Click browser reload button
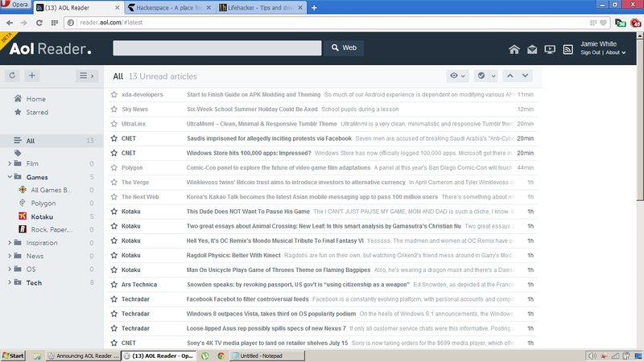 pyautogui.click(x=39, y=23)
